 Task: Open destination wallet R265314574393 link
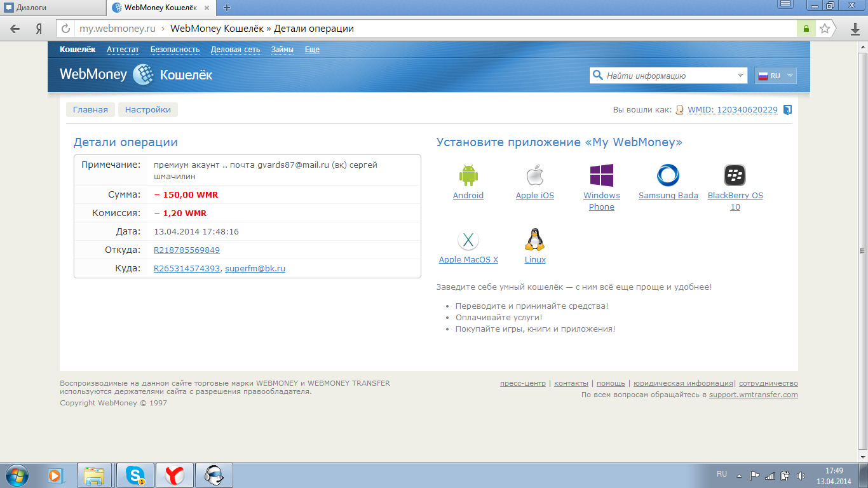coord(187,269)
